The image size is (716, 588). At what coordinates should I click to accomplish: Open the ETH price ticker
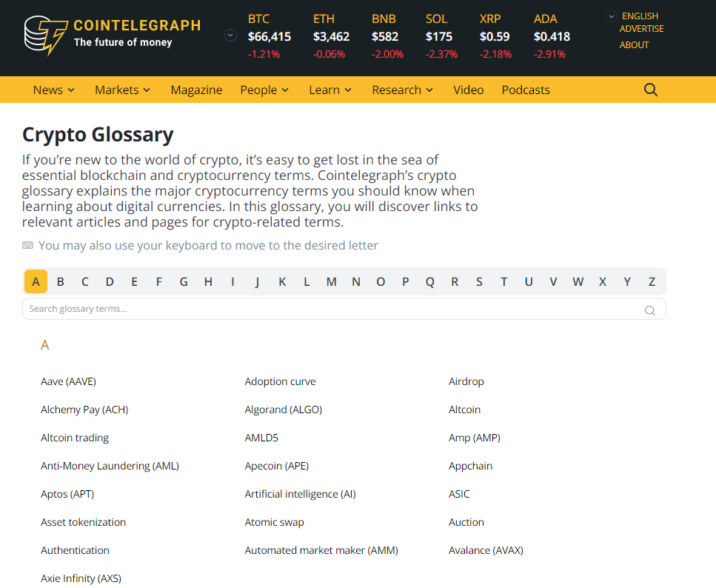[331, 36]
